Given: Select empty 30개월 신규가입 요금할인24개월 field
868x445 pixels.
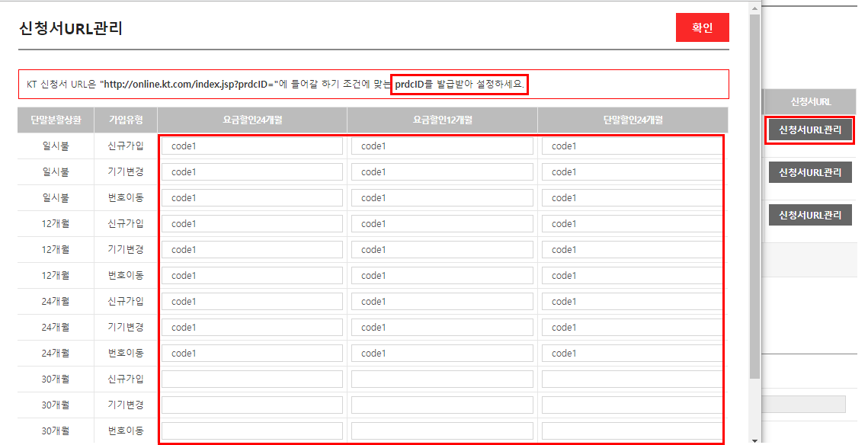Looking at the screenshot, I should (x=251, y=379).
